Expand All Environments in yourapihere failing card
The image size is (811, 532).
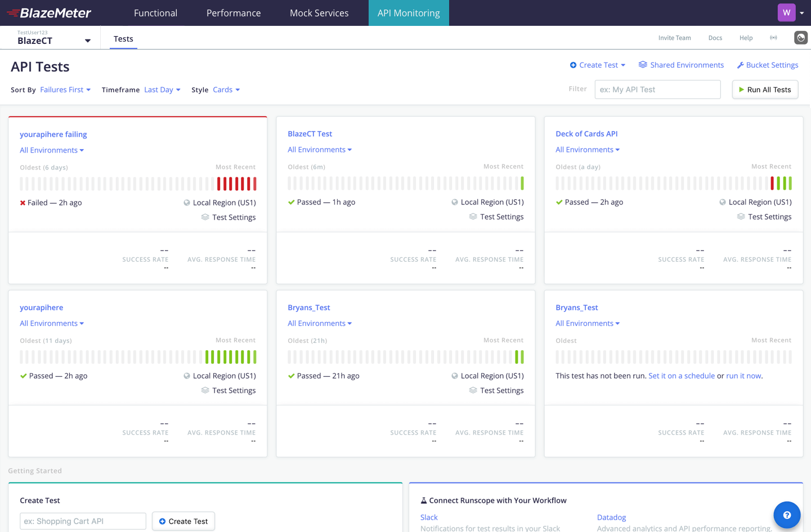pos(52,150)
